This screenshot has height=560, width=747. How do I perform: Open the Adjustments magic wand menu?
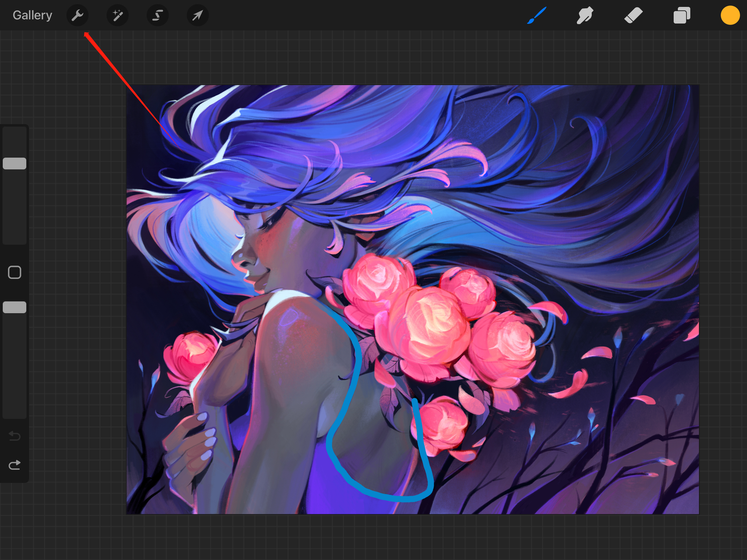[x=117, y=15]
